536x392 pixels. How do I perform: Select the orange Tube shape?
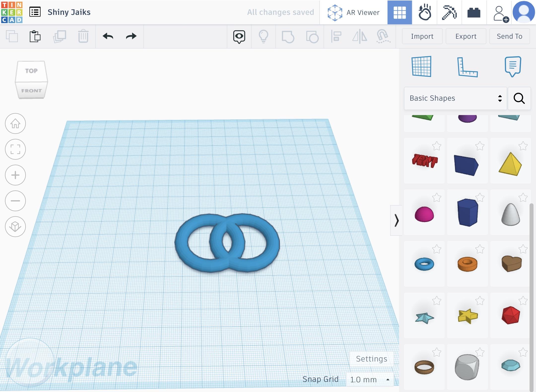click(467, 264)
